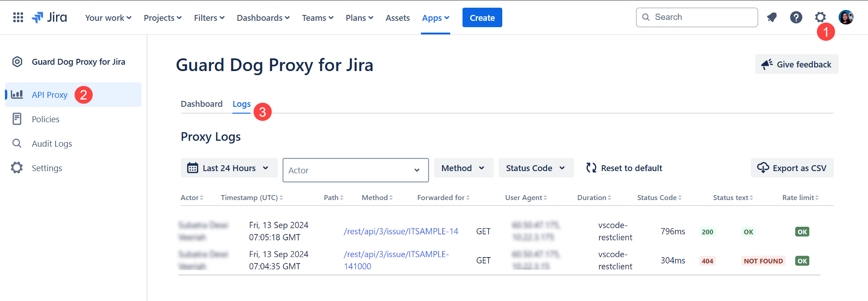Viewport: 868px width, 301px height.
Task: Click the calendar icon in date filter
Action: (193, 168)
